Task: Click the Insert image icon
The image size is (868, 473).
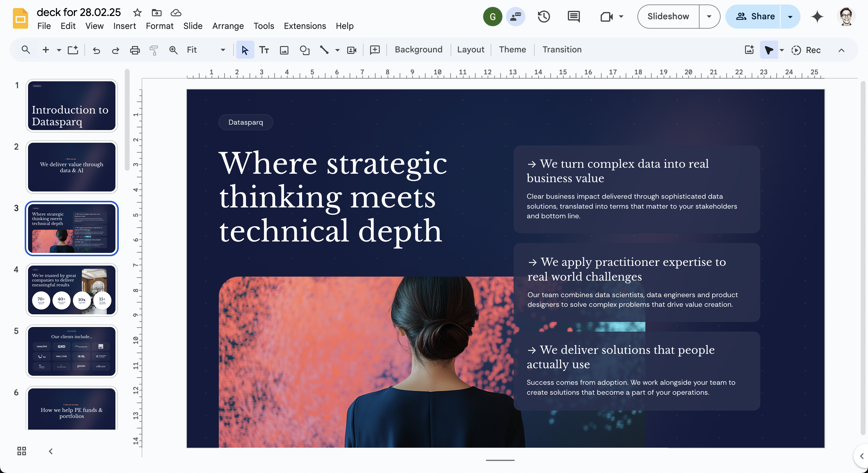Action: click(x=284, y=50)
